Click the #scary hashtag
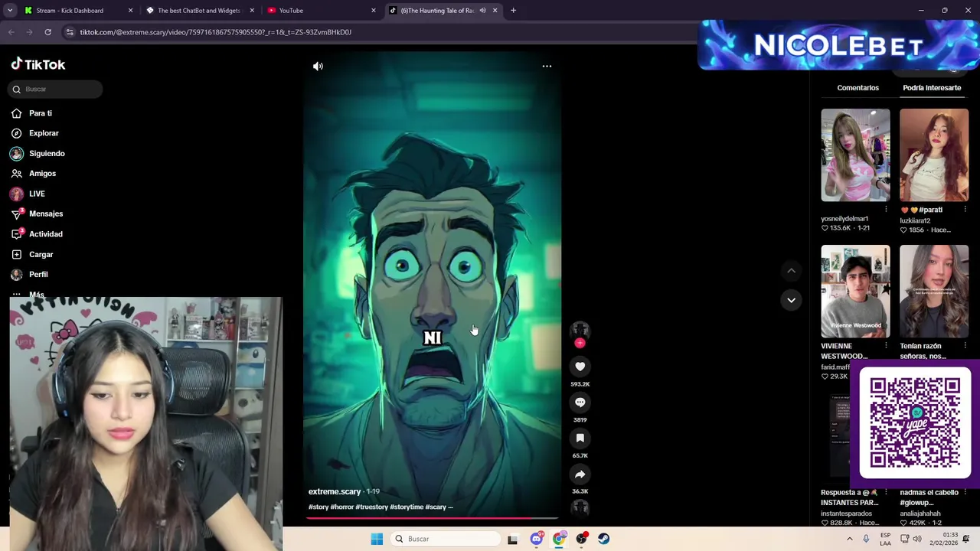Image resolution: width=980 pixels, height=551 pixels. pos(436,507)
